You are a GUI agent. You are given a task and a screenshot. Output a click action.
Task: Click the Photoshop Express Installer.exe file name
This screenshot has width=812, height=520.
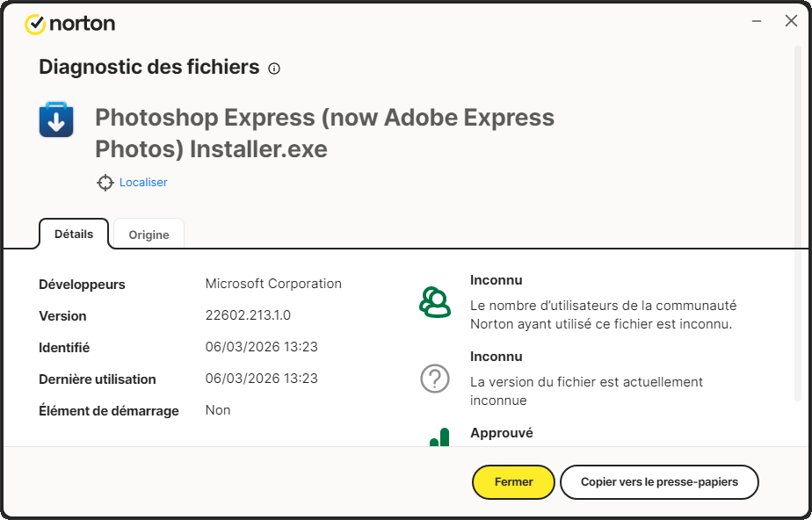324,134
